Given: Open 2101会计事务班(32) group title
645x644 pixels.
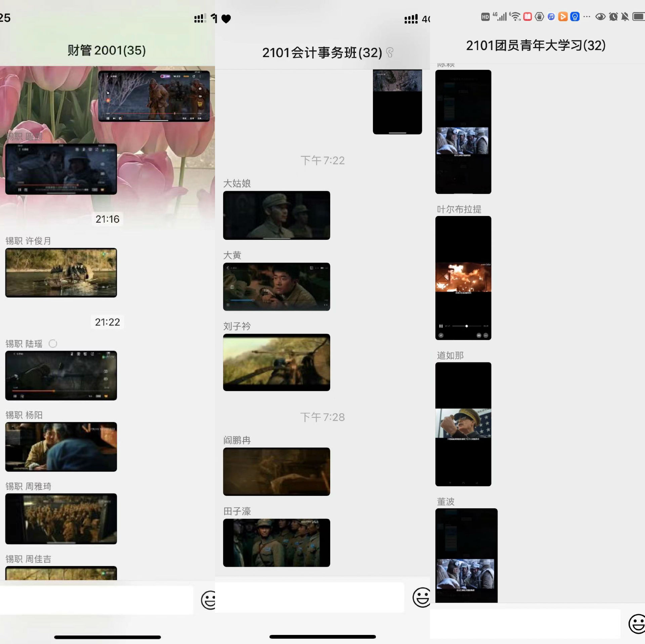Looking at the screenshot, I should (322, 53).
